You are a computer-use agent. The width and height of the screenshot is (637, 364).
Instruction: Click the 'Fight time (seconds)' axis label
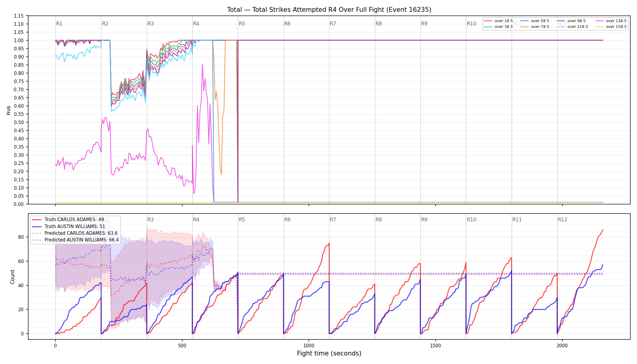pyautogui.click(x=329, y=353)
